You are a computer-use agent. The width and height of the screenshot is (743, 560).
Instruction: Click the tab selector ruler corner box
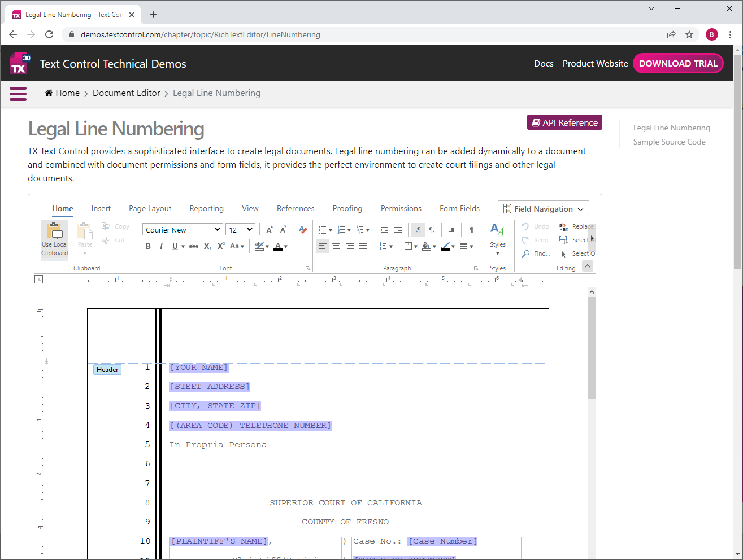click(x=38, y=279)
